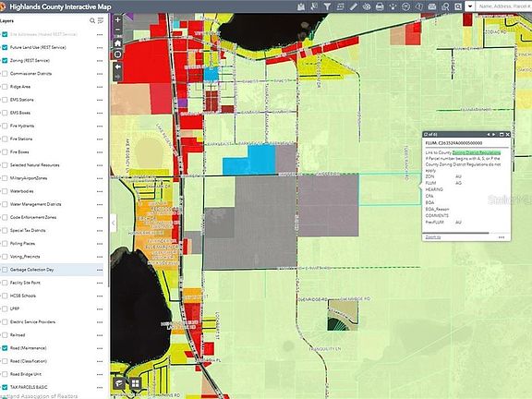This screenshot has height=399, width=532.
Task: Select Garbage Collection Day layer row
Action: click(52, 270)
